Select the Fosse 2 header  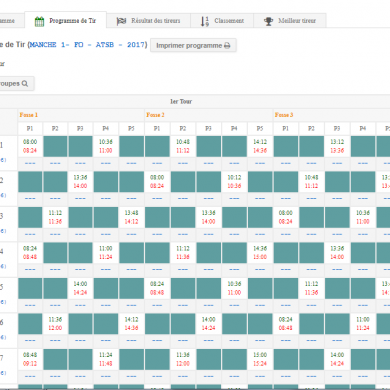[155, 115]
